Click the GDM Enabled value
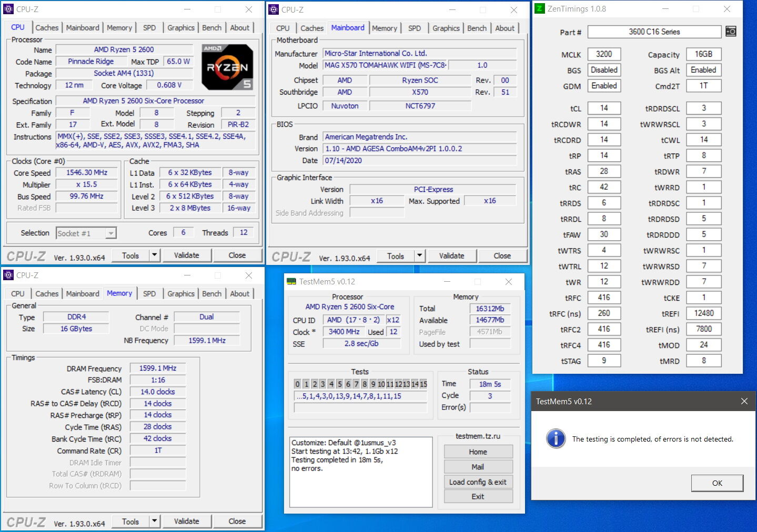 click(x=604, y=86)
